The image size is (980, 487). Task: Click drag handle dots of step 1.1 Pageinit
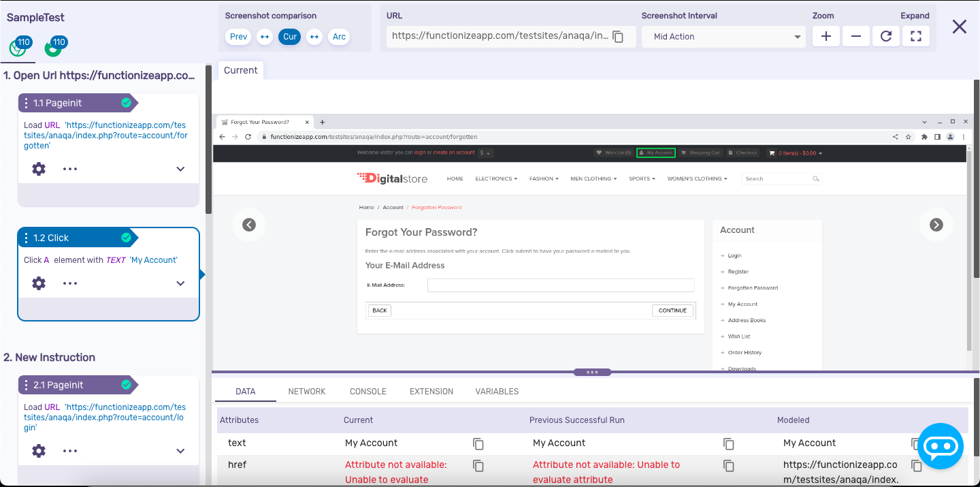(26, 103)
